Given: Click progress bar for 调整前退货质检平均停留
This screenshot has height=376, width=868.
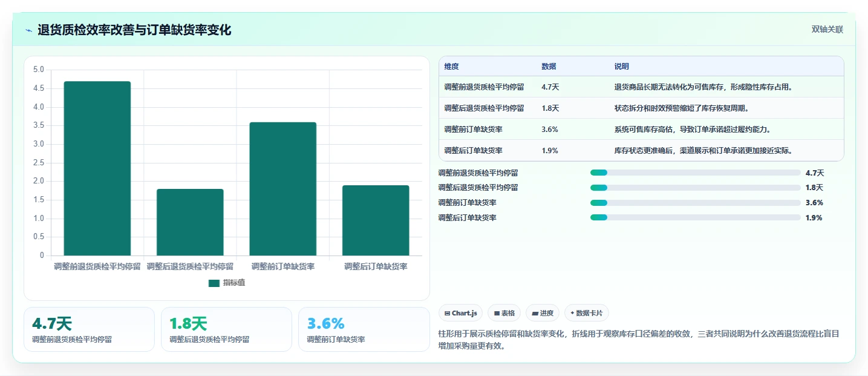Looking at the screenshot, I should 696,173.
